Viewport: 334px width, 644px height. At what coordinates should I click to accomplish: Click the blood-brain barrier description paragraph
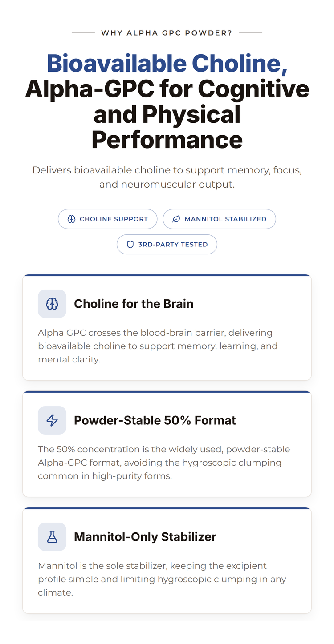click(x=158, y=346)
